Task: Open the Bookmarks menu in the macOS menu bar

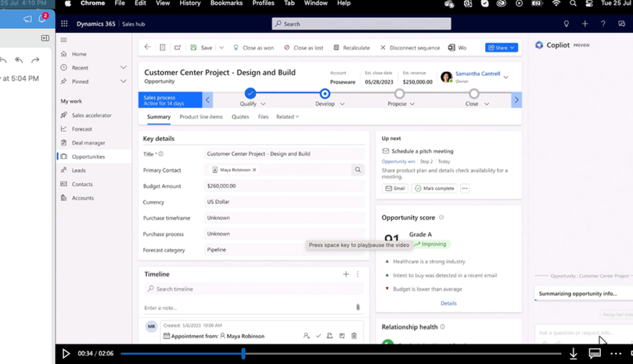Action: tap(226, 3)
